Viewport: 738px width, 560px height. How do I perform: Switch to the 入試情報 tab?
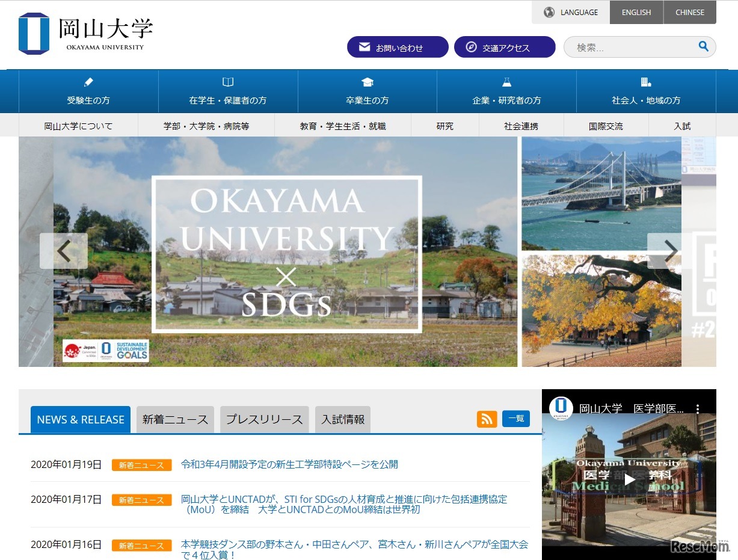tap(342, 419)
